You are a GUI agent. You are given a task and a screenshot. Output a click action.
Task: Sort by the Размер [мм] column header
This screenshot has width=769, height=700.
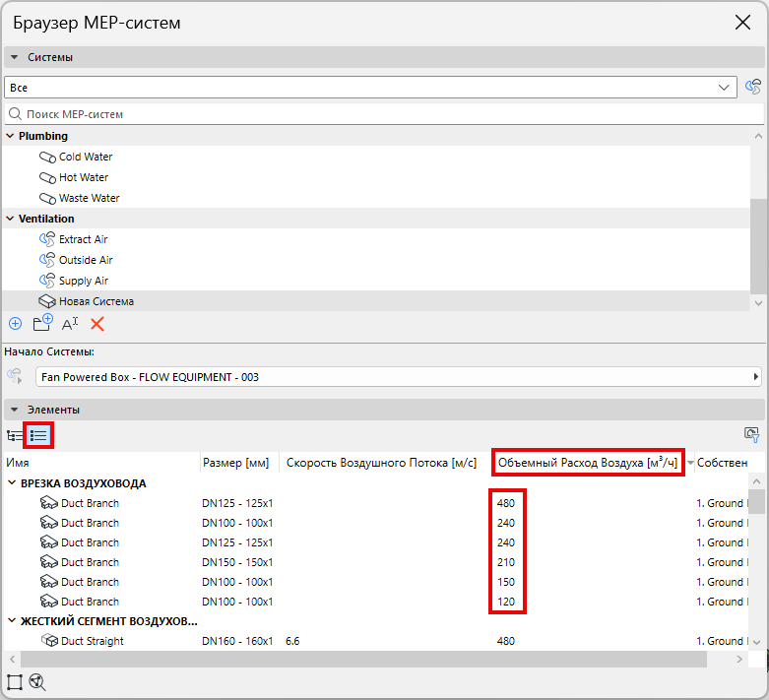tap(239, 463)
